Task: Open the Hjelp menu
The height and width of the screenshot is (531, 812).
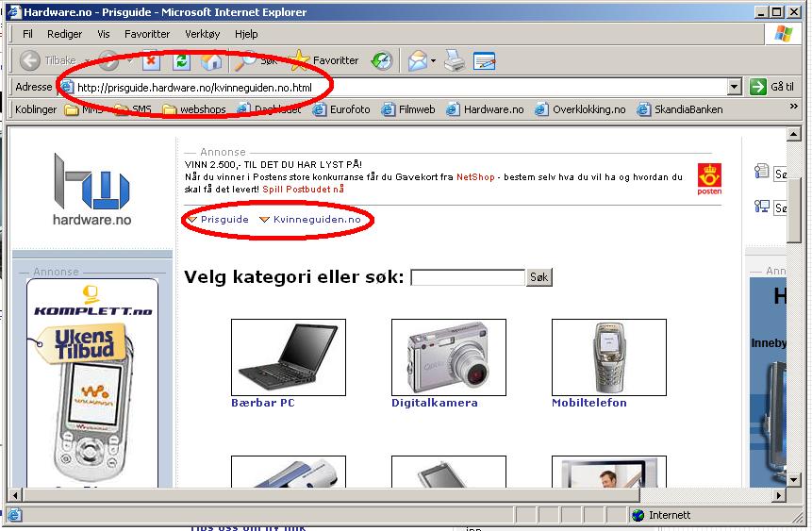Action: click(x=246, y=34)
